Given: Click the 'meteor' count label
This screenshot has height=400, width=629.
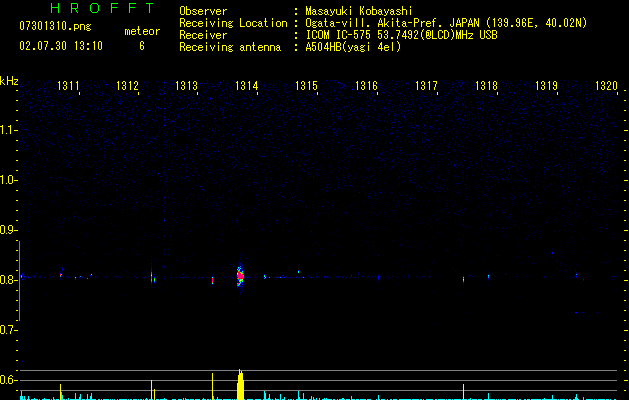Looking at the screenshot, I should 142,31.
